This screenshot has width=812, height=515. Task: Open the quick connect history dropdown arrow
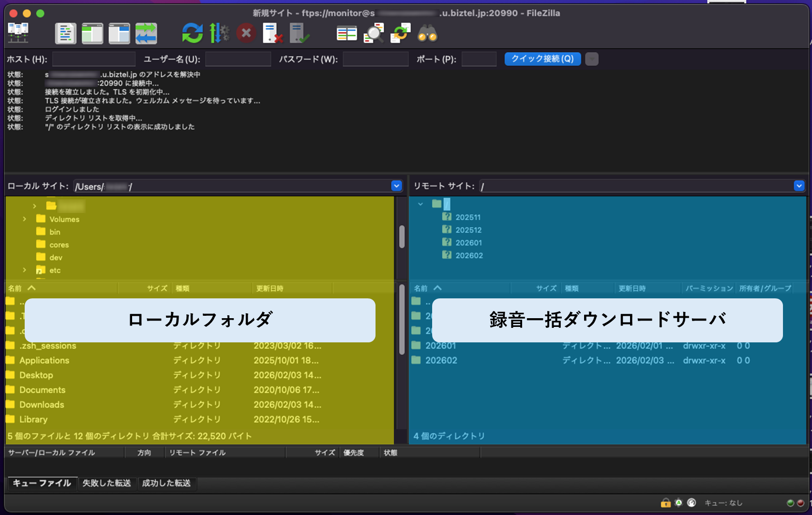click(x=591, y=59)
